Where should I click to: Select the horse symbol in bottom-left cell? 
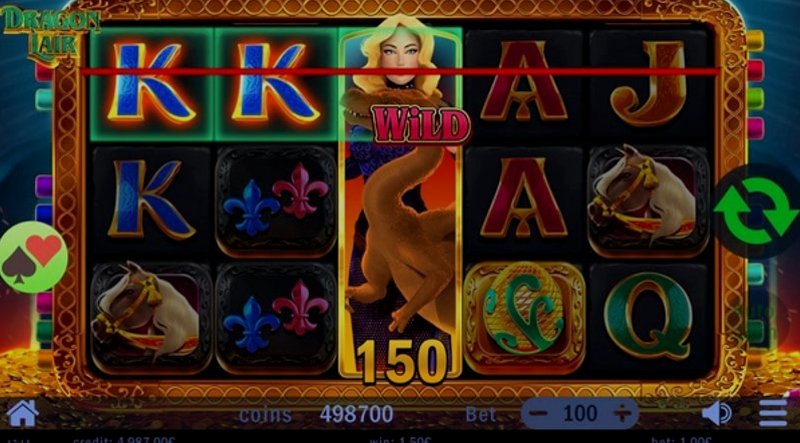(151, 317)
